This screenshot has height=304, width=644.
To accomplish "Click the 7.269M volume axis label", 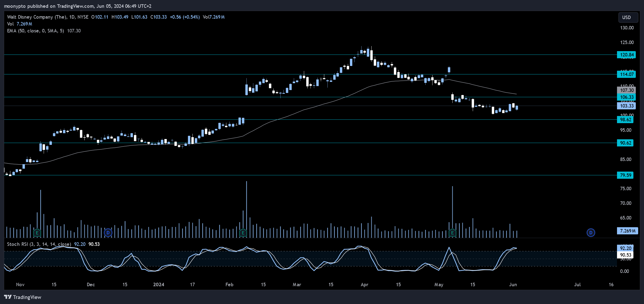I will pos(627,231).
